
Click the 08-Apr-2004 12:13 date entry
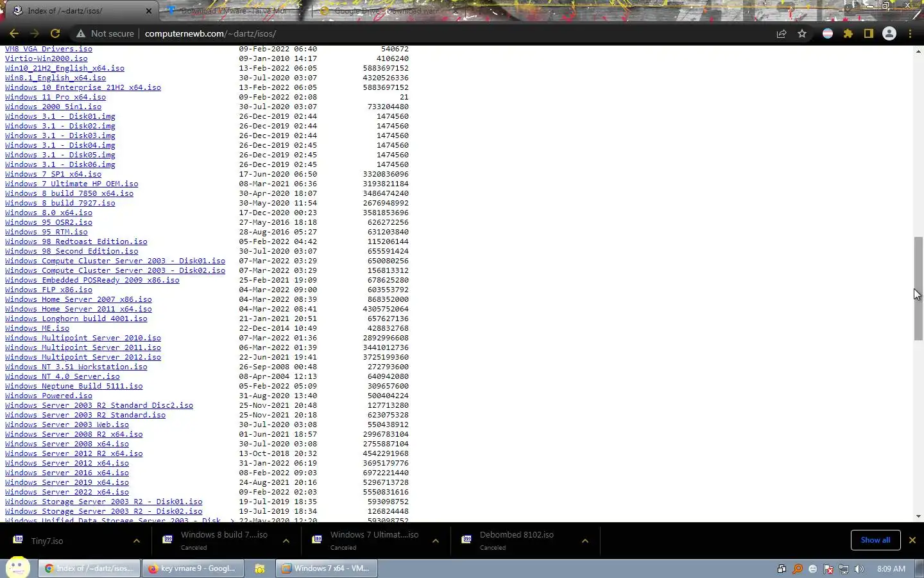pyautogui.click(x=278, y=376)
